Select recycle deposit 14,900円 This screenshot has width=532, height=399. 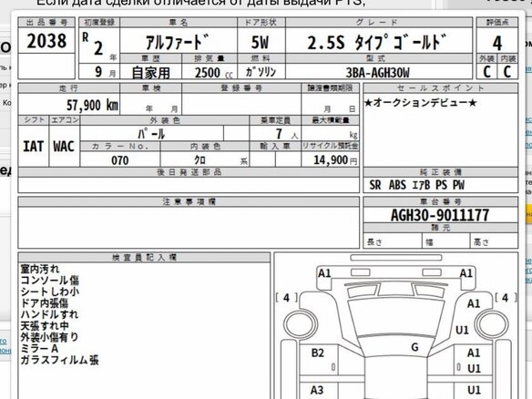[x=335, y=159]
